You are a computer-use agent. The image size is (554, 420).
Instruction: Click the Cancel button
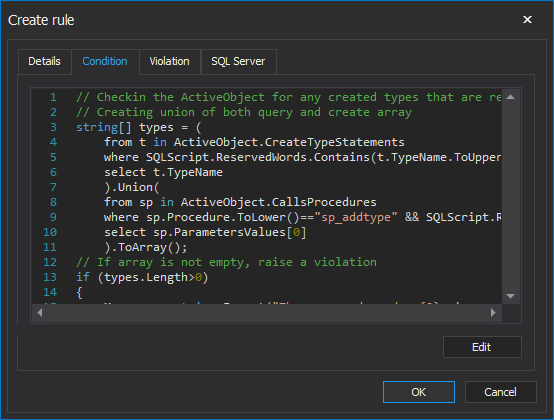500,392
